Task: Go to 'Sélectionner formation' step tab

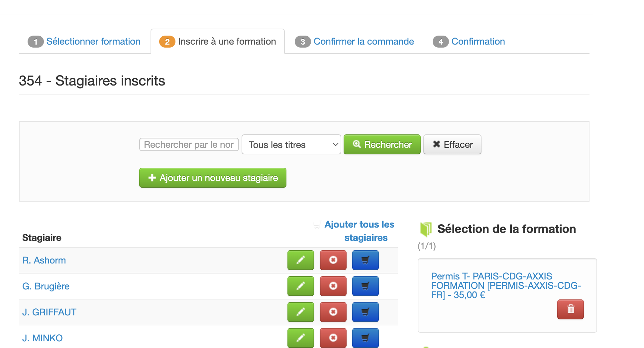Action: (x=93, y=42)
